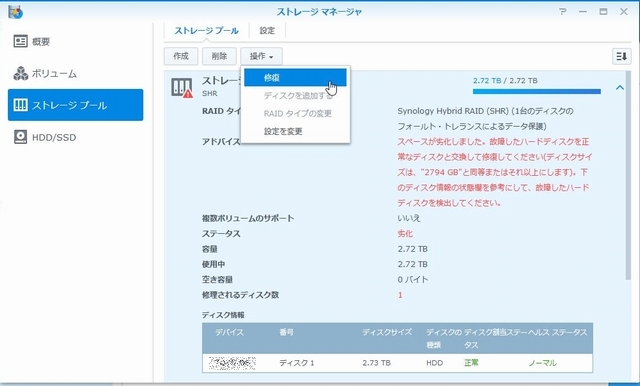Click the 番号 column header
This screenshot has height=386, width=640.
(x=287, y=332)
